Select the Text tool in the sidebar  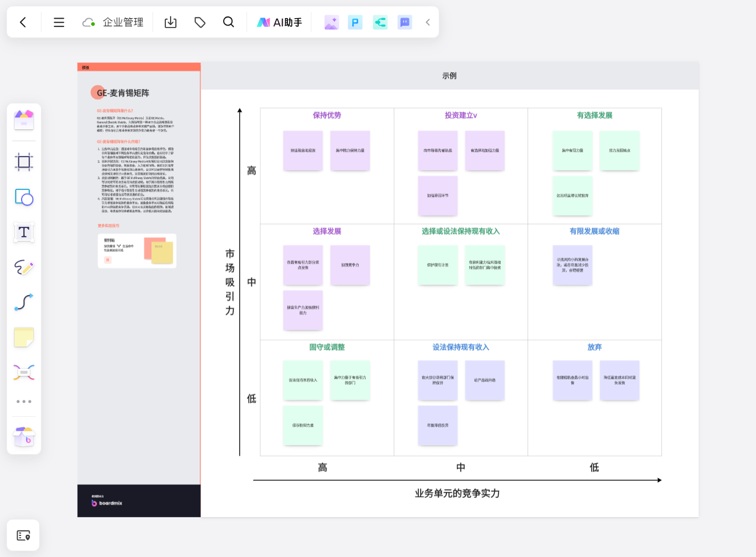point(24,232)
